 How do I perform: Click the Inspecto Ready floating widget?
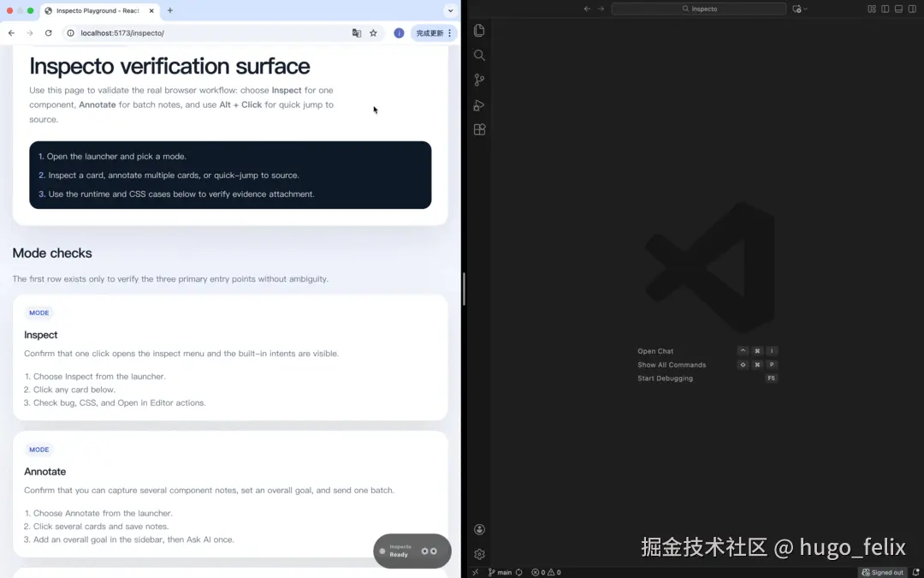click(412, 551)
